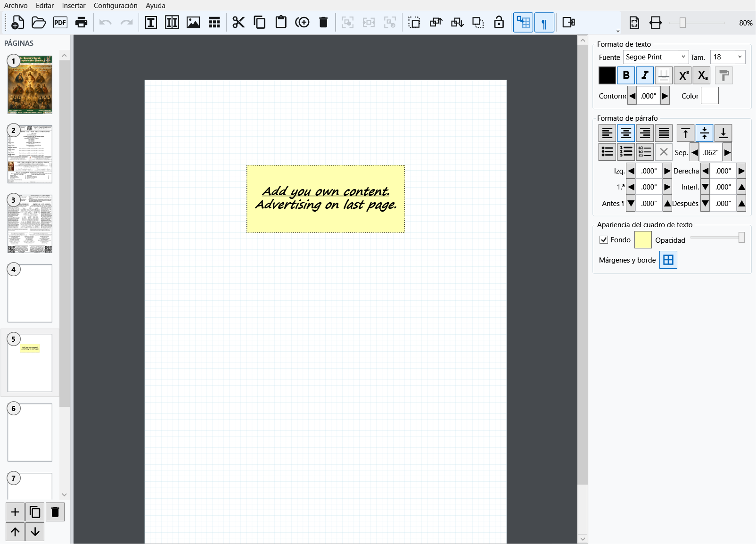Viewport: 756px width, 544px height.
Task: Increase the Contorno outline value
Action: coord(665,96)
